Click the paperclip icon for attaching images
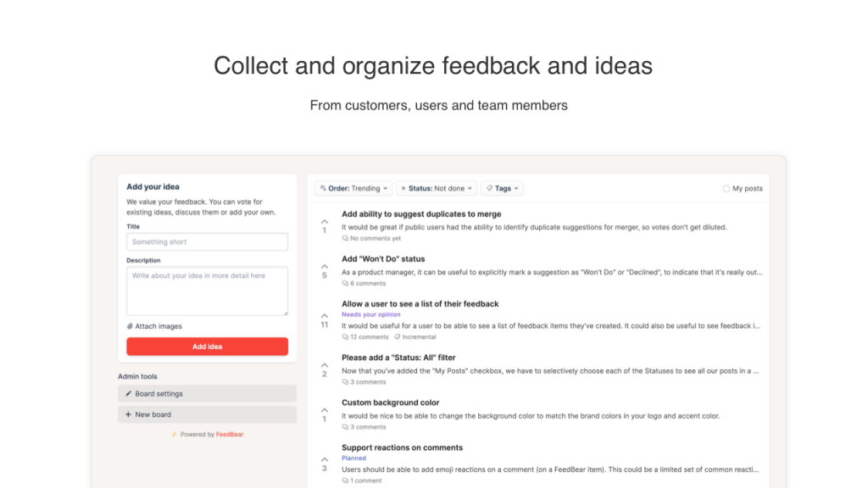 point(130,326)
